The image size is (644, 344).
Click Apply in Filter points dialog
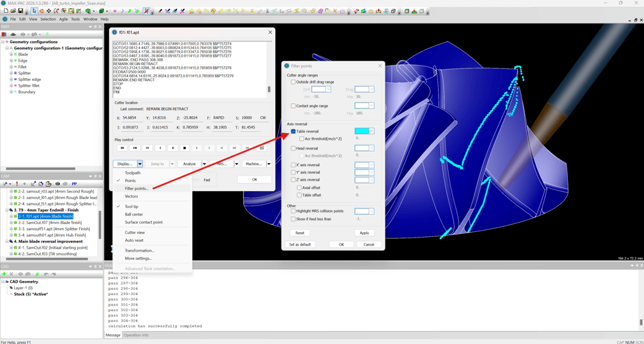[364, 233]
